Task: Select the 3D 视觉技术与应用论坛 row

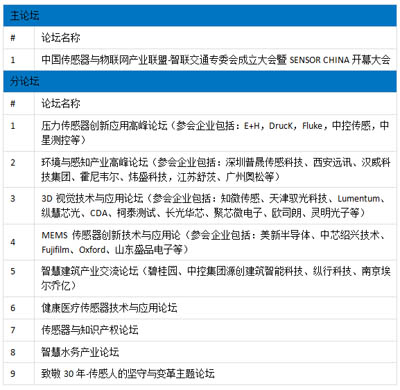Action: (200, 206)
